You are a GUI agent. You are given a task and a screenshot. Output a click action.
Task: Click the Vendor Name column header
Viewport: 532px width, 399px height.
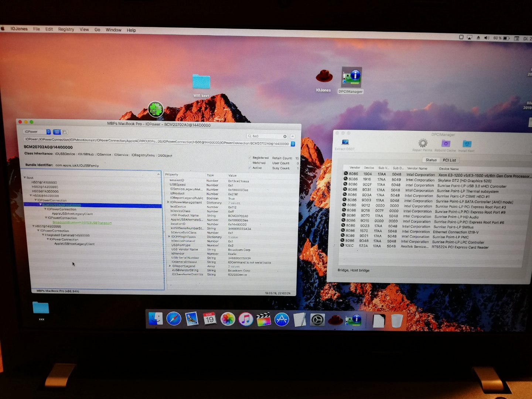coord(417,168)
